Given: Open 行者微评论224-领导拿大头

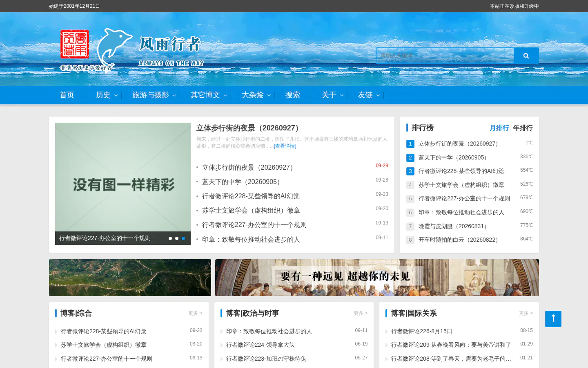Looking at the screenshot, I should click(261, 345).
